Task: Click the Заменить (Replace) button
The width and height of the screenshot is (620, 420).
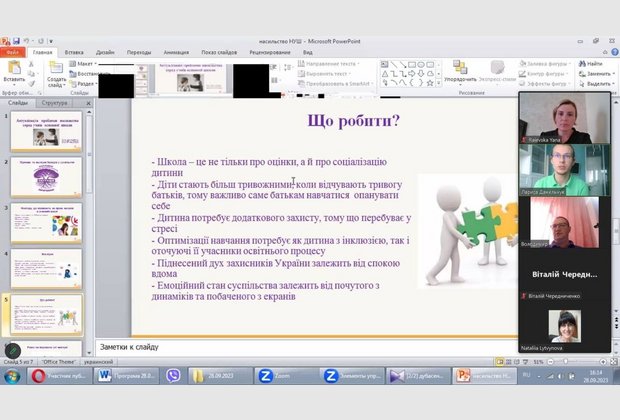Action: point(597,73)
